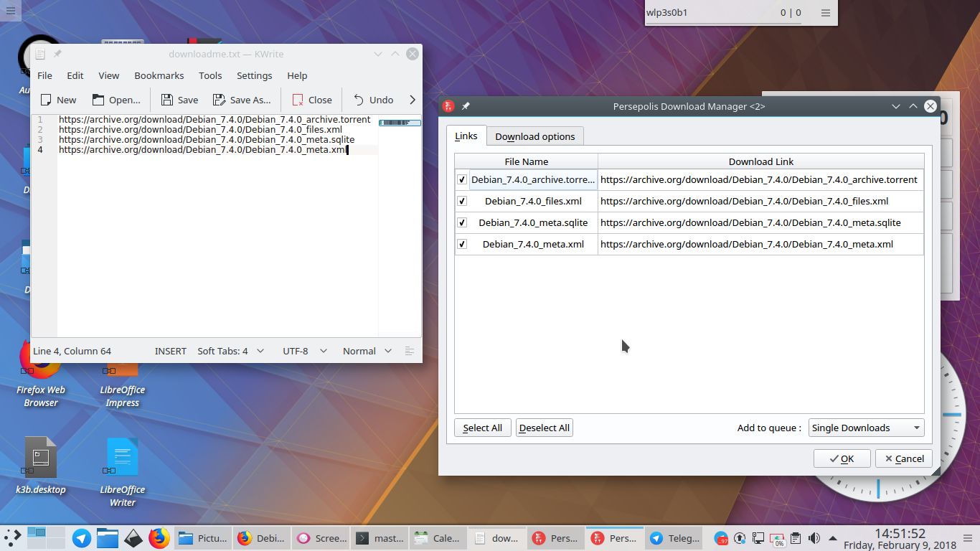Click the Debian_7.4.0_meta.sqlite file name cell

(533, 222)
